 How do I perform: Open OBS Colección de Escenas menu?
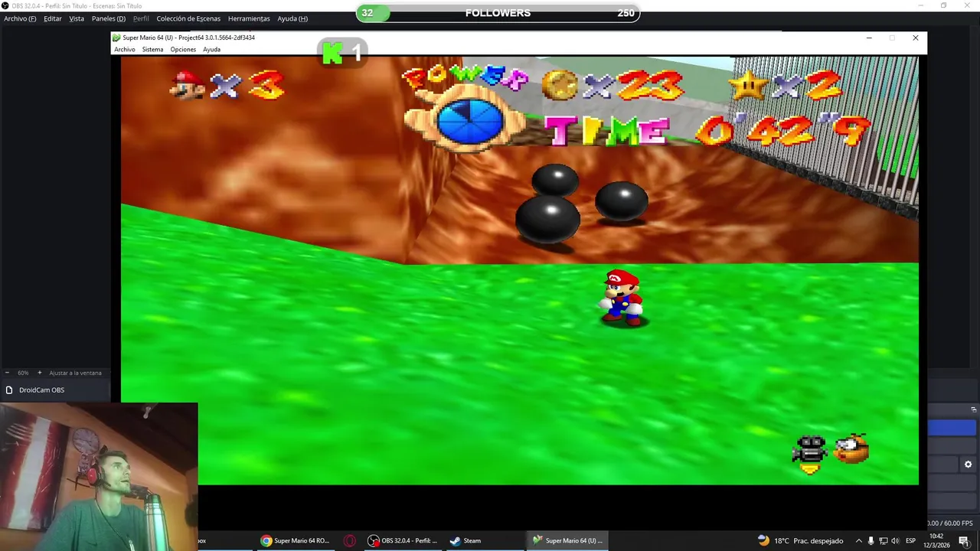point(188,18)
